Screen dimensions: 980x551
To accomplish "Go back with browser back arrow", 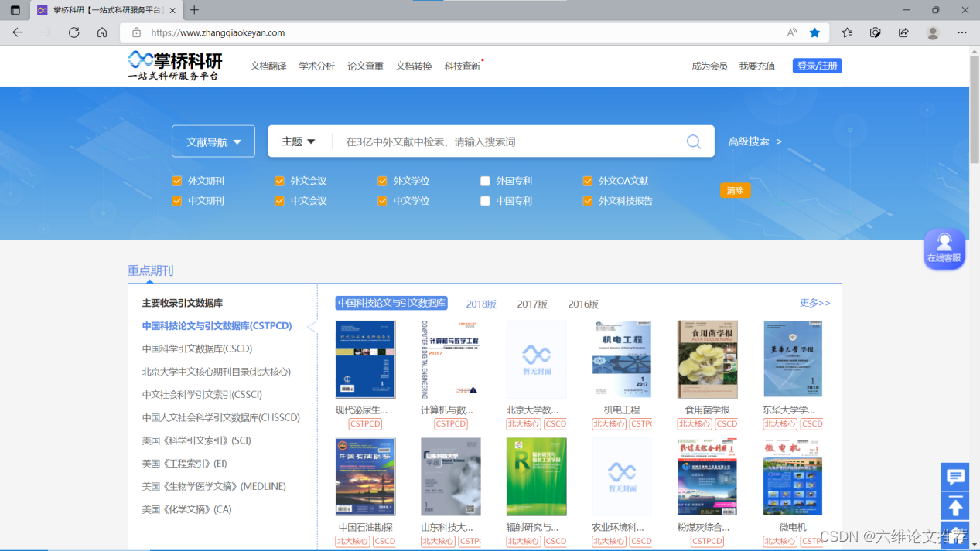I will [18, 32].
